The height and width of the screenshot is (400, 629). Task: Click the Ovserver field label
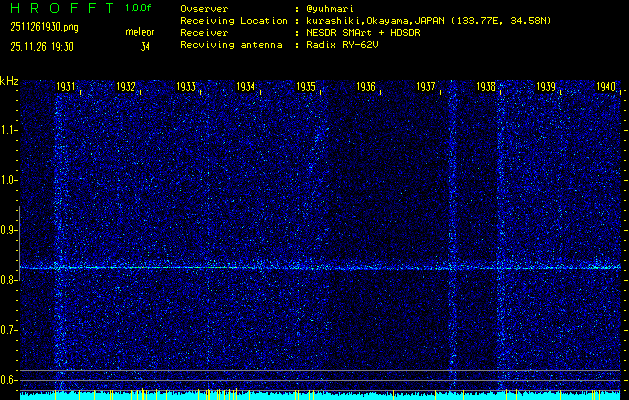click(x=204, y=9)
